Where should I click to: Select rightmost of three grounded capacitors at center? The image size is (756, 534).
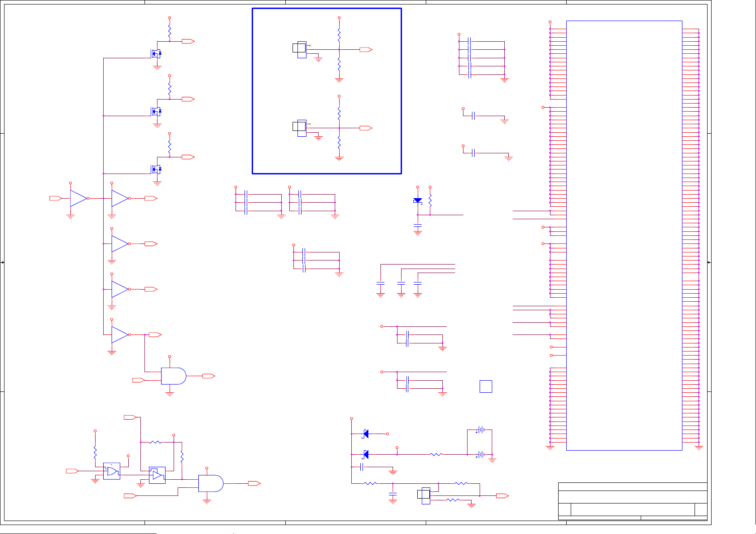point(418,284)
